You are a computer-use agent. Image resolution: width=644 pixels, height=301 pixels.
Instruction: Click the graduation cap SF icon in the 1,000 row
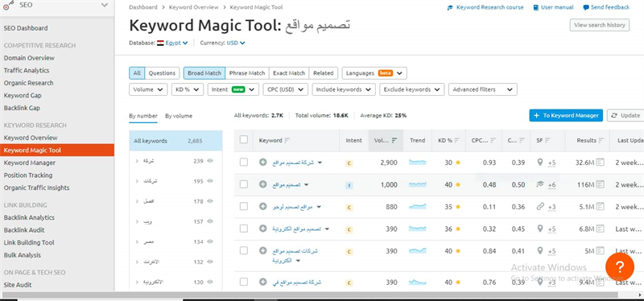pyautogui.click(x=540, y=184)
